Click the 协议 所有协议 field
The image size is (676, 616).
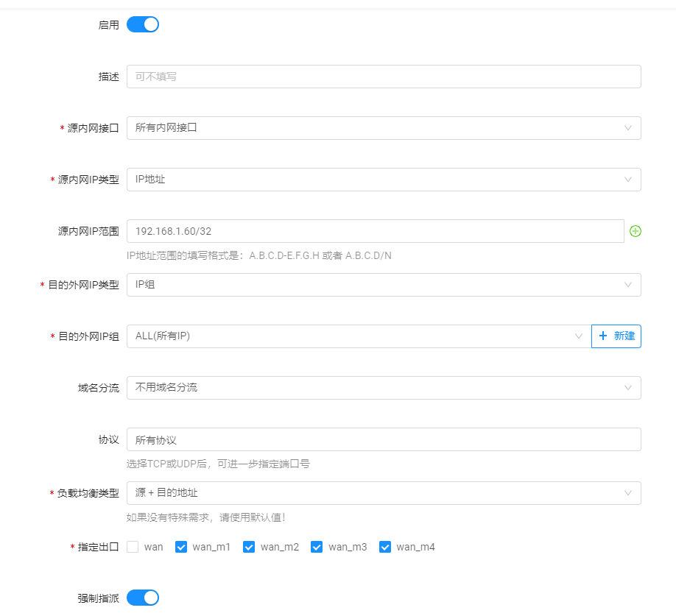pos(384,439)
